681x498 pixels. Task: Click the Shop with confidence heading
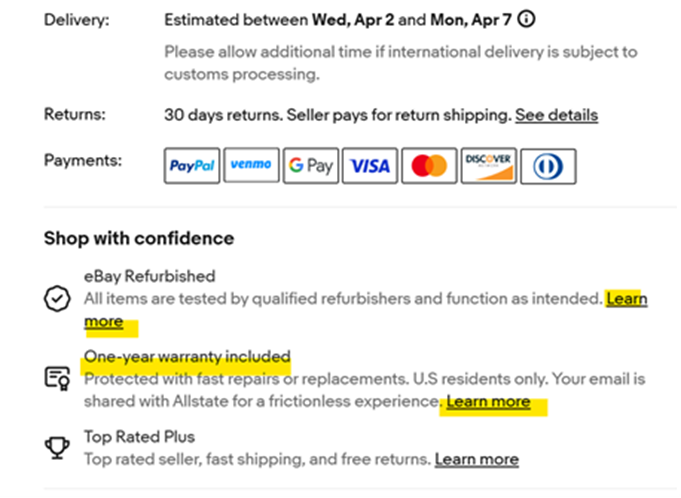[138, 238]
